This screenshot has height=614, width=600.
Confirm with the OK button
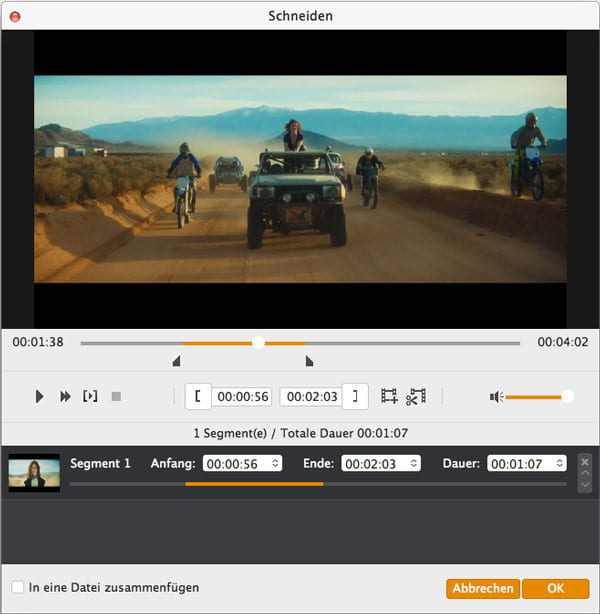(x=555, y=589)
